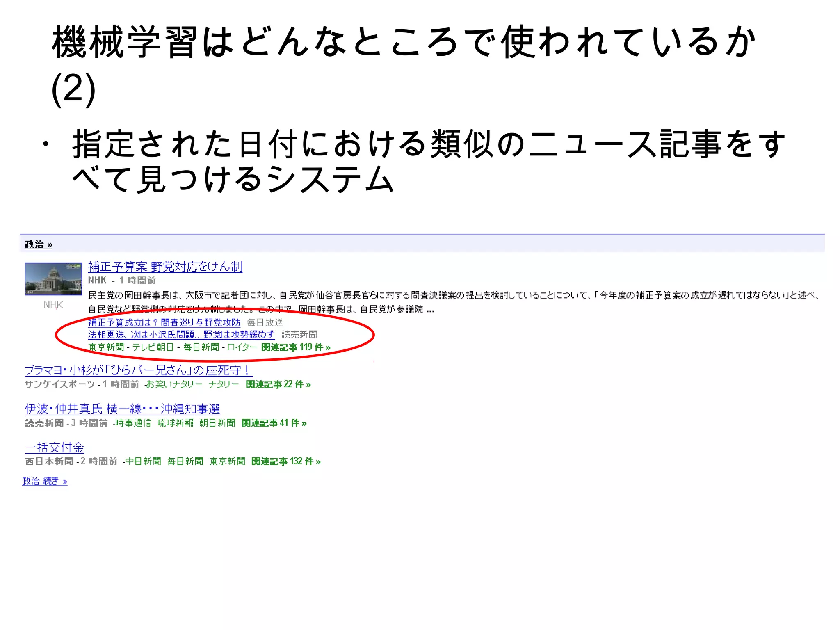The image size is (840, 630).
Task: Click the お笑いナタリー source link
Action: (x=174, y=384)
